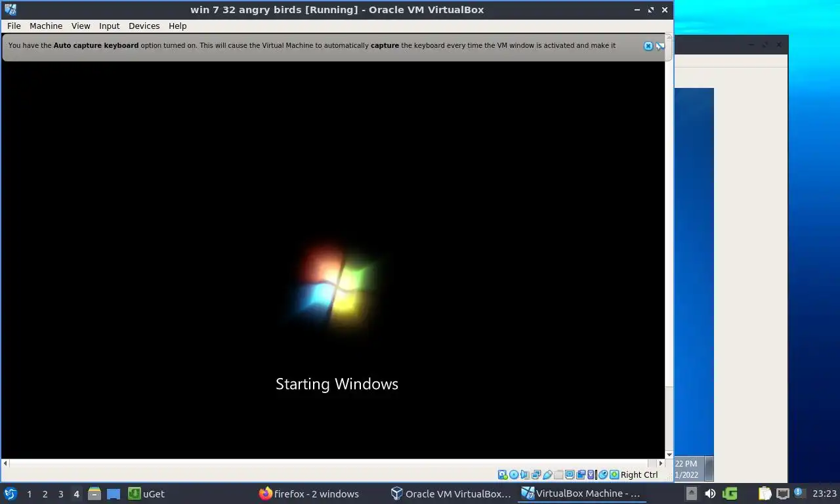Dismiss the Auto capture keyboard notification

click(x=648, y=46)
